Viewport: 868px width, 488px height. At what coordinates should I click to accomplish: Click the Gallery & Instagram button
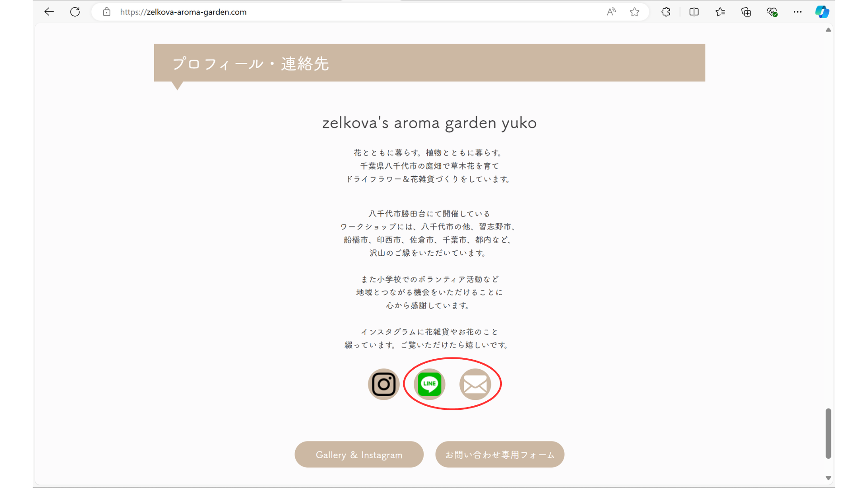point(359,455)
